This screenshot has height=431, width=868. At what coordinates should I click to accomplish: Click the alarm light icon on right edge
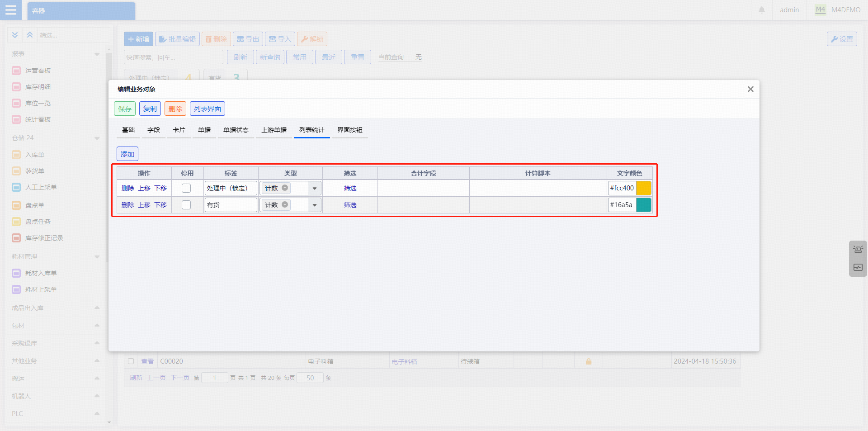pos(858,249)
